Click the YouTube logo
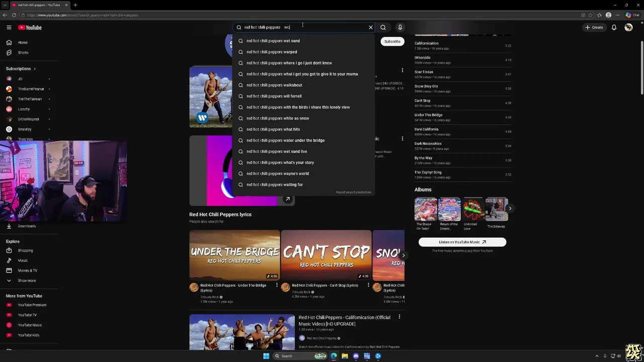This screenshot has width=644, height=362. pos(30,28)
